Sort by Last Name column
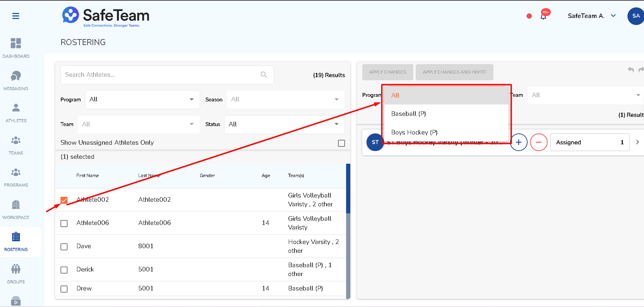 pos(149,176)
